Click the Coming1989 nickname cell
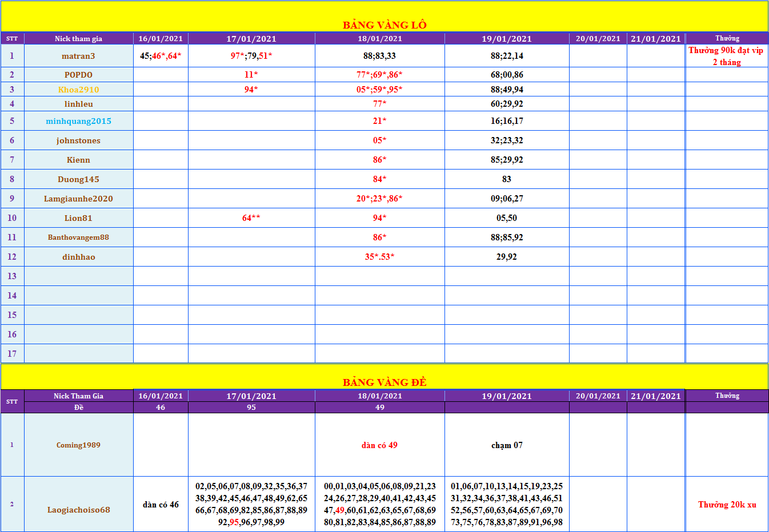Viewport: 769px width, 532px height. click(78, 445)
